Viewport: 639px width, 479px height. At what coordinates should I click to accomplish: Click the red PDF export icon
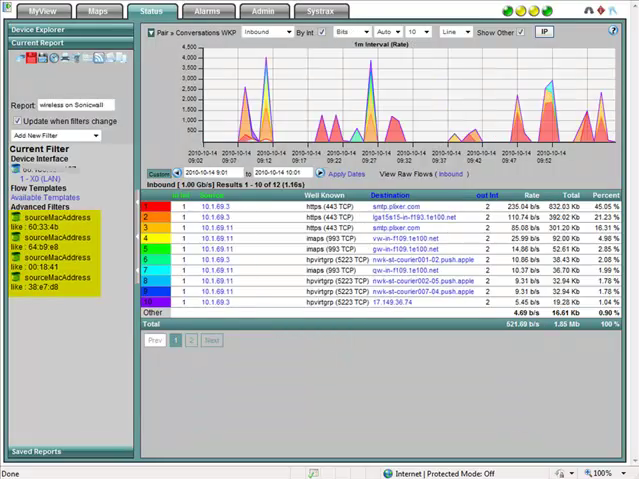31,58
